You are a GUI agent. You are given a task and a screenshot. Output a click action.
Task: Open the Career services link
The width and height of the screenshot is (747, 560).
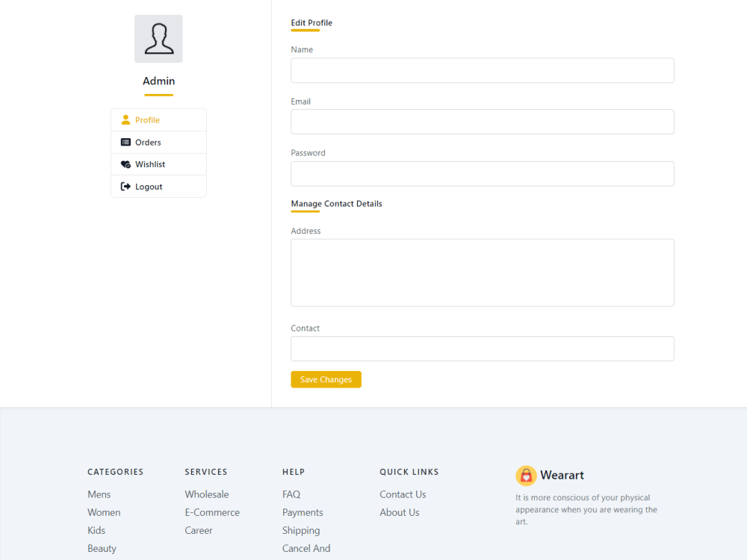tap(199, 530)
